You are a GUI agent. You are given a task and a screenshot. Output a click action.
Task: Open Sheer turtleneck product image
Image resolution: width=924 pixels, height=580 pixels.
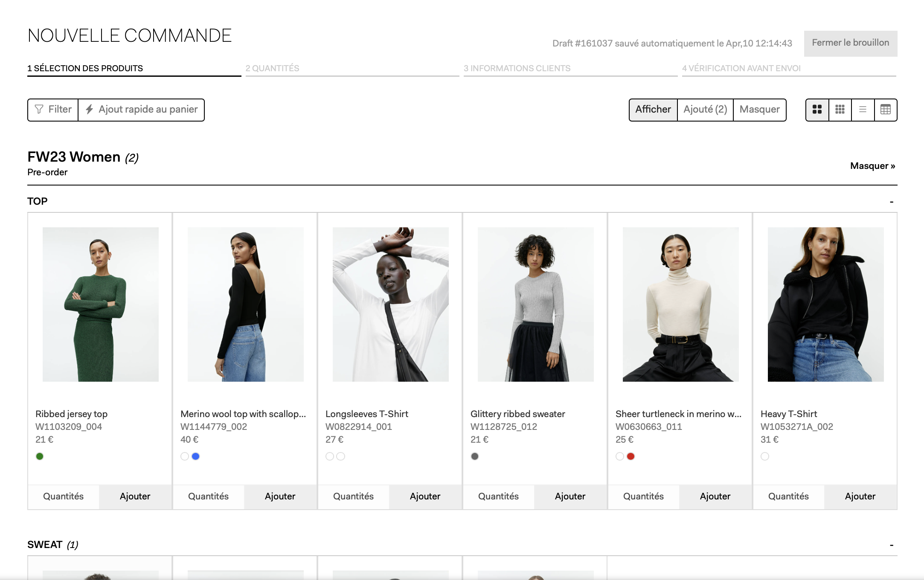click(681, 304)
